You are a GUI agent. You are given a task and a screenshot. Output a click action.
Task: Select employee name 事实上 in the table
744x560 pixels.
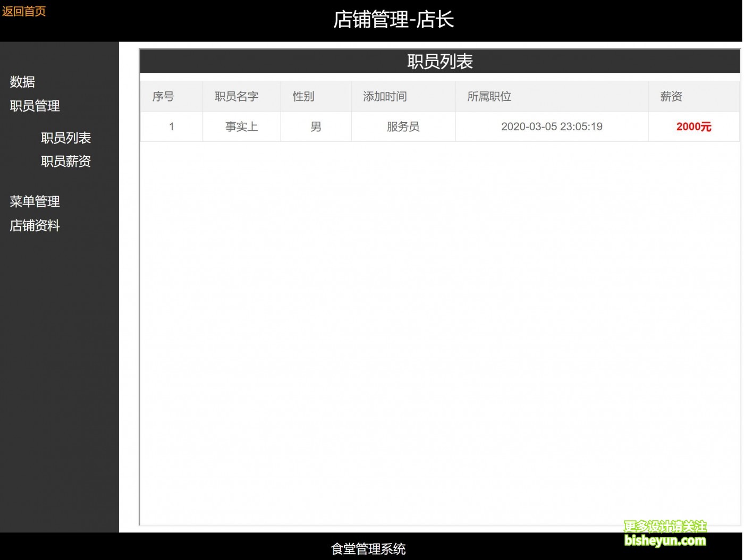pos(241,126)
